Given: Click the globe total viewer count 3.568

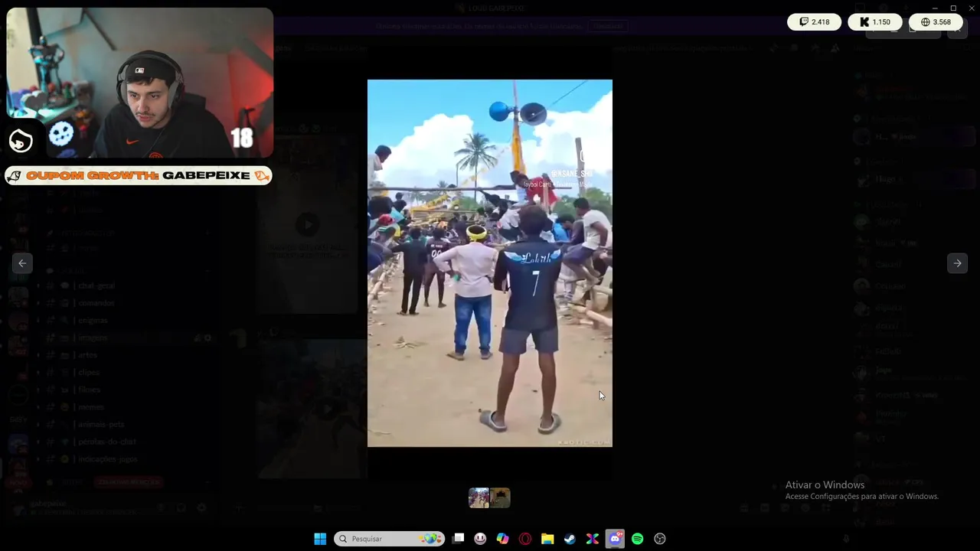Looking at the screenshot, I should [936, 22].
